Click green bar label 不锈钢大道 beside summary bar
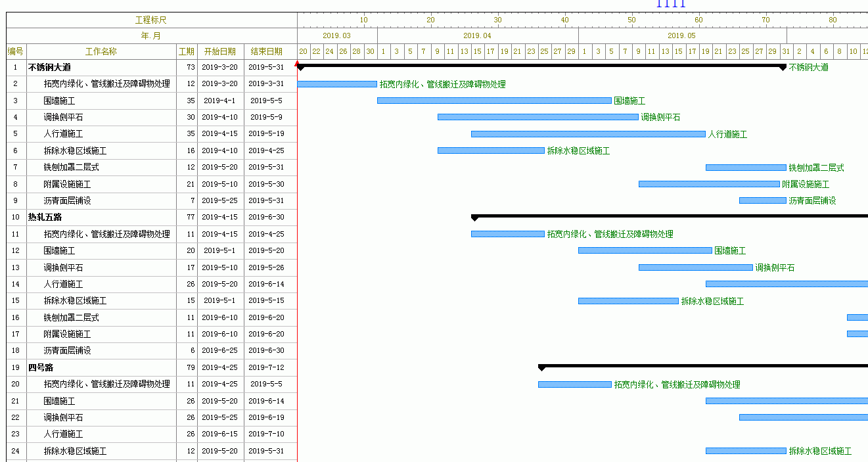Viewport: 868px width, 462px height. [809, 67]
